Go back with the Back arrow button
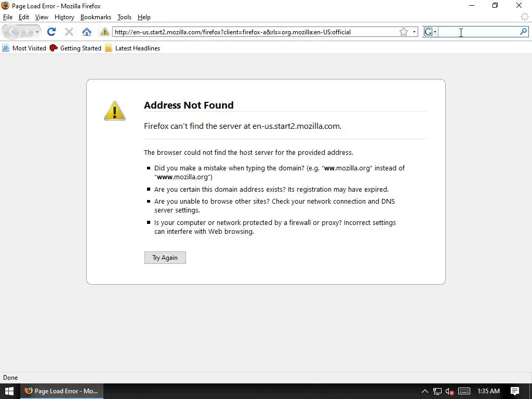Screen dimensions: 532x399 [11, 32]
